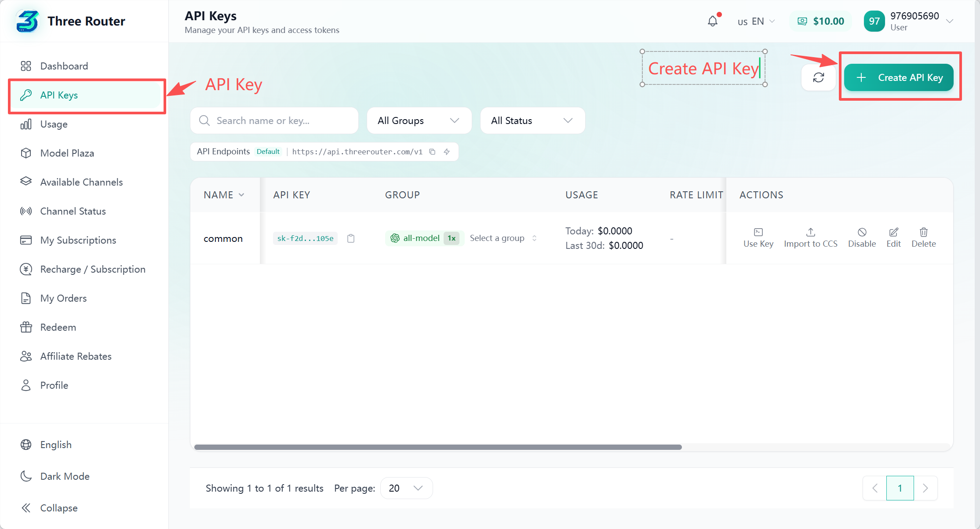
Task: Change the per page count dropdown
Action: 406,488
